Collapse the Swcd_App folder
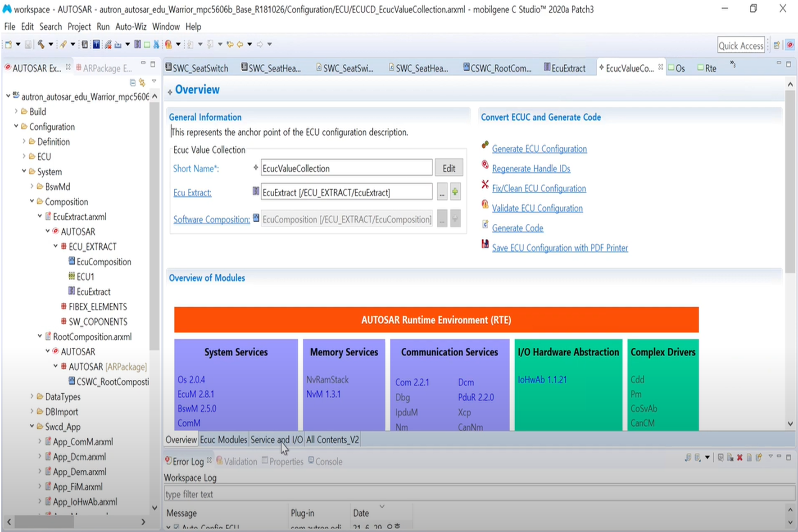 (x=32, y=426)
